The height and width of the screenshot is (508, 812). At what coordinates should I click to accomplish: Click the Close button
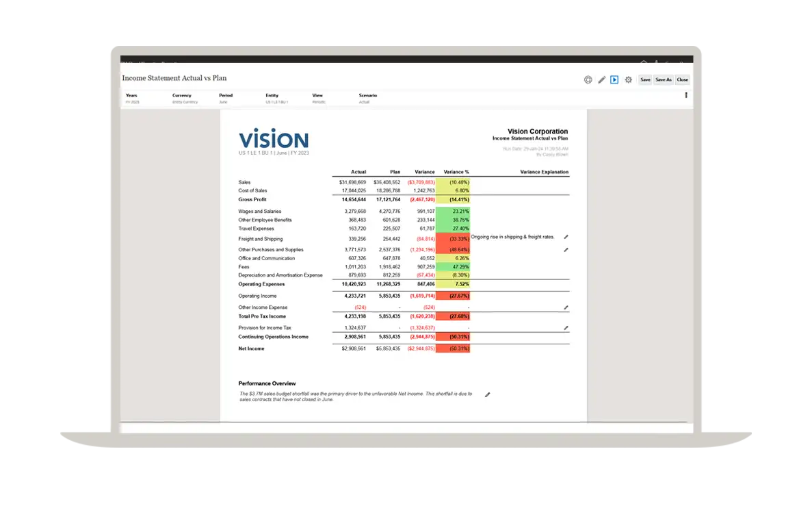pyautogui.click(x=682, y=80)
